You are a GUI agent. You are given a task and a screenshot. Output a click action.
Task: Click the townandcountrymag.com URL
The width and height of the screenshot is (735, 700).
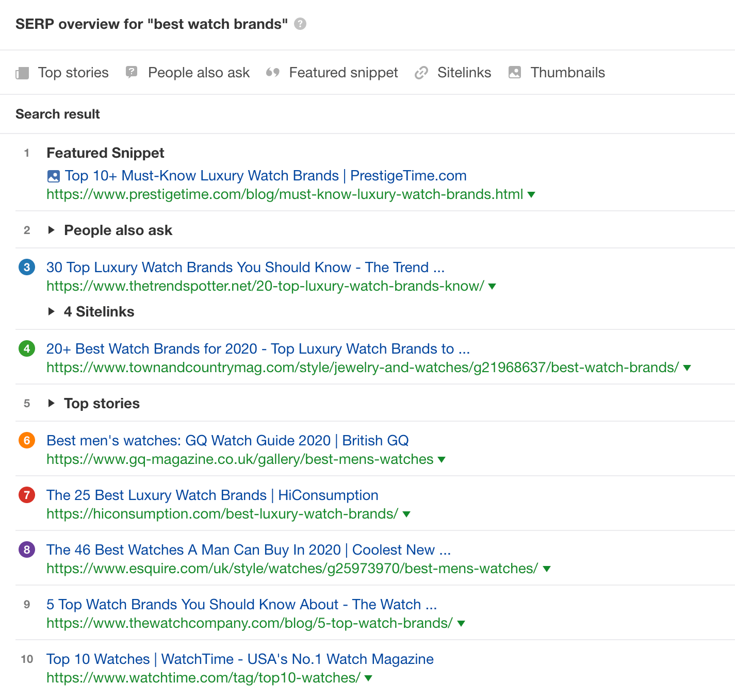pos(361,368)
